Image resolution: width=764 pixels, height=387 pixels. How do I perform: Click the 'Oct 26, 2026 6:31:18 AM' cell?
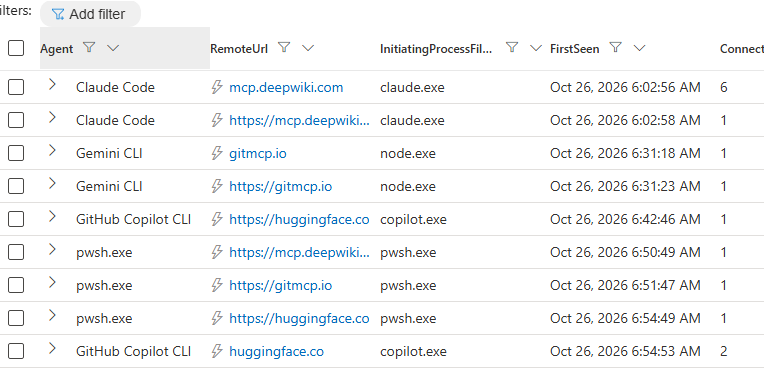[625, 153]
